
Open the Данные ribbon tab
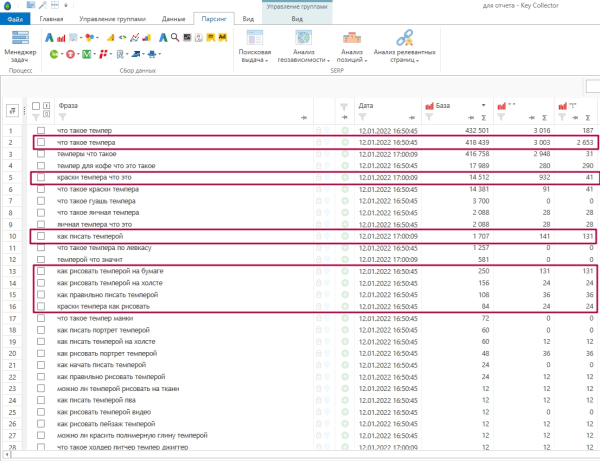(x=173, y=18)
